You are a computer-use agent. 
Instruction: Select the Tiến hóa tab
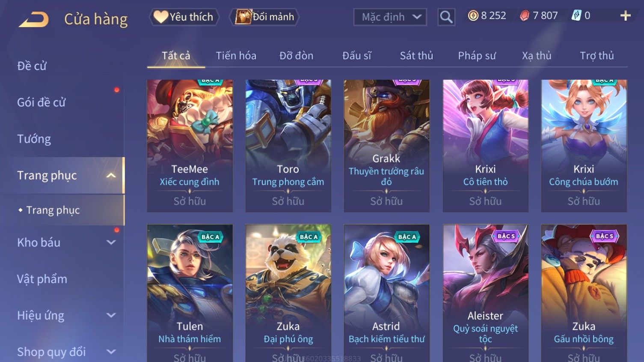(236, 56)
